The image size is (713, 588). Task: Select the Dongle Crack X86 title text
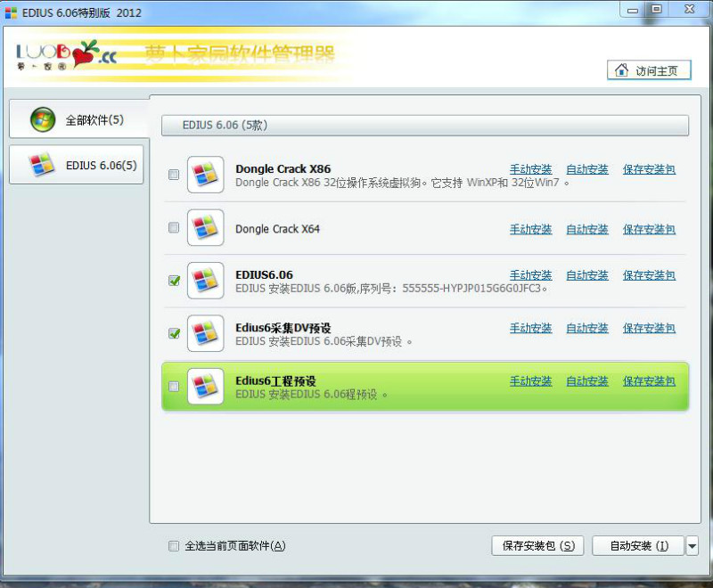(283, 169)
